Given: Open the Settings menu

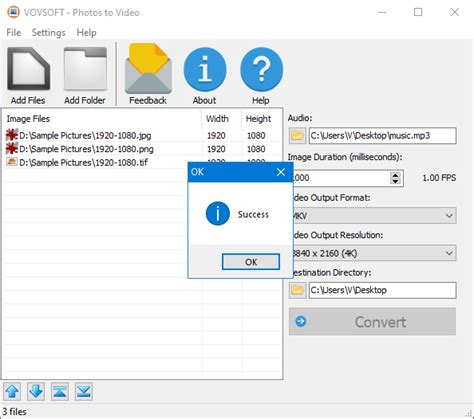Looking at the screenshot, I should coord(49,33).
